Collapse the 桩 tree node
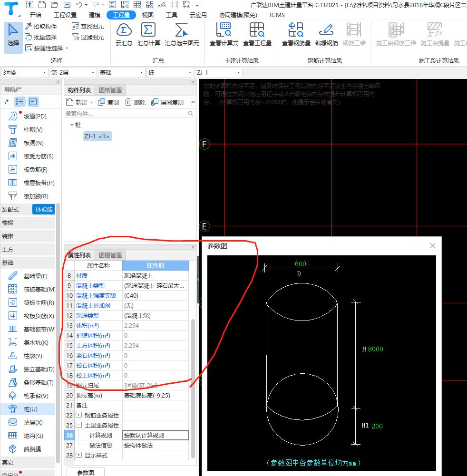The height and width of the screenshot is (476, 467). (x=72, y=125)
